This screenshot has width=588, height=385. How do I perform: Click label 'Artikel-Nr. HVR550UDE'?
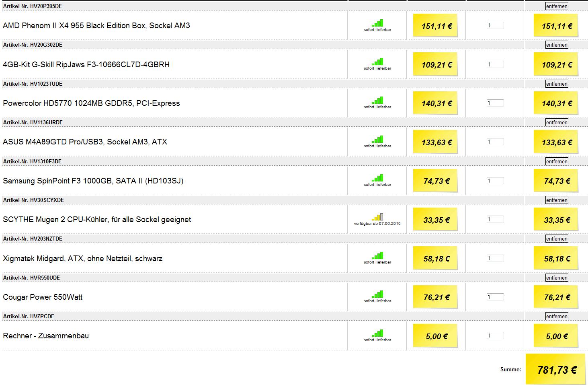(x=31, y=278)
